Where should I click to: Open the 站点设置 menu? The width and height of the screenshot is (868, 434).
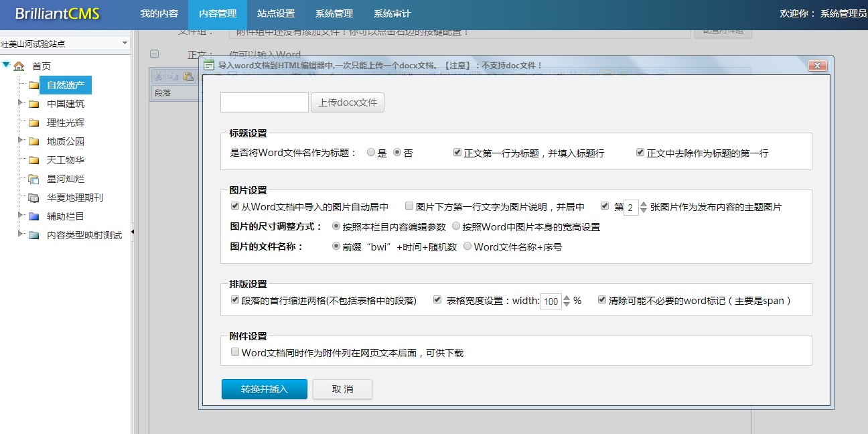click(x=276, y=14)
